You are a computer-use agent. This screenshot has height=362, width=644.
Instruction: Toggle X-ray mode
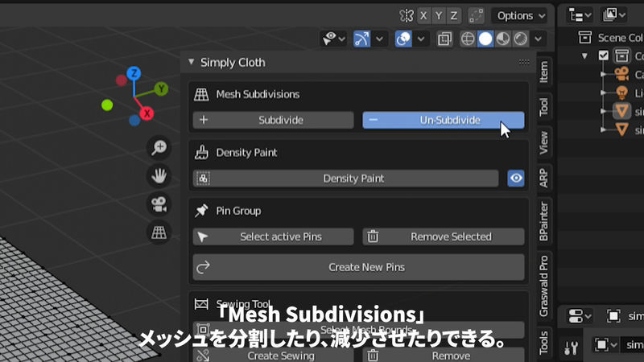click(444, 39)
